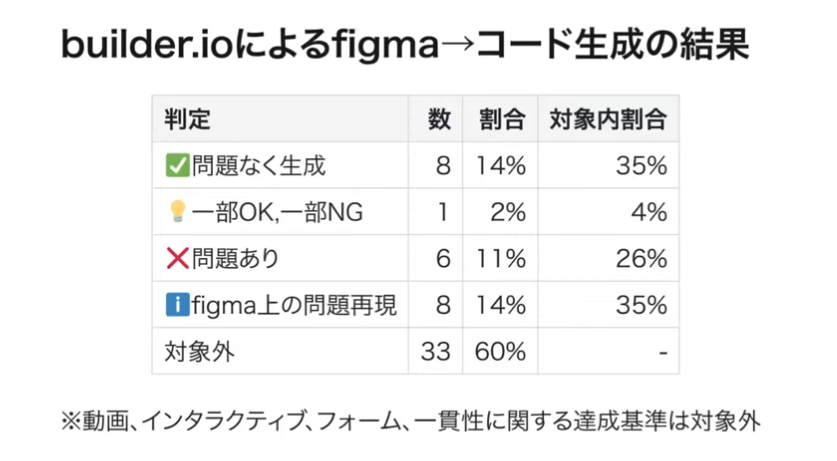
Task: Click the count cell showing 33
Action: tap(436, 352)
